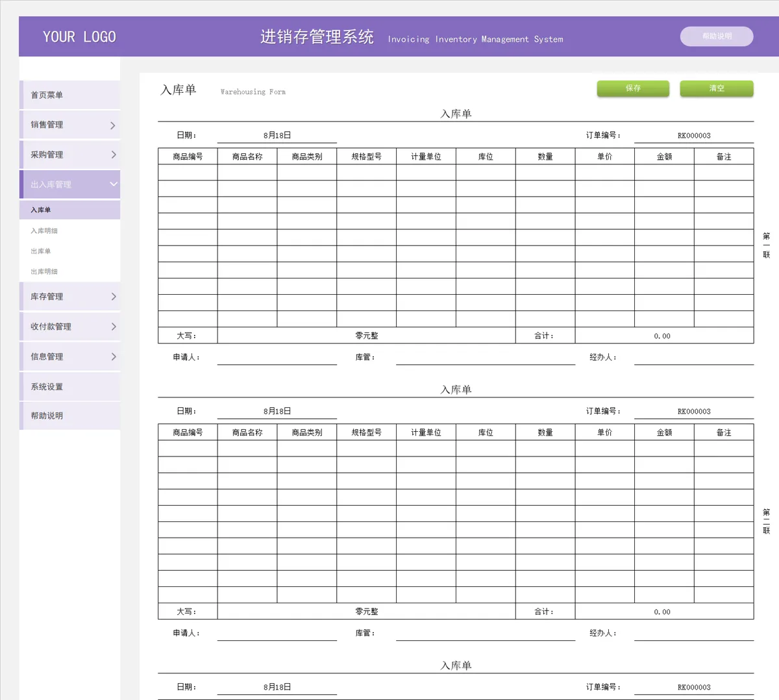Click the 数量 header in first table
Screen dimensions: 779x700
(x=545, y=156)
